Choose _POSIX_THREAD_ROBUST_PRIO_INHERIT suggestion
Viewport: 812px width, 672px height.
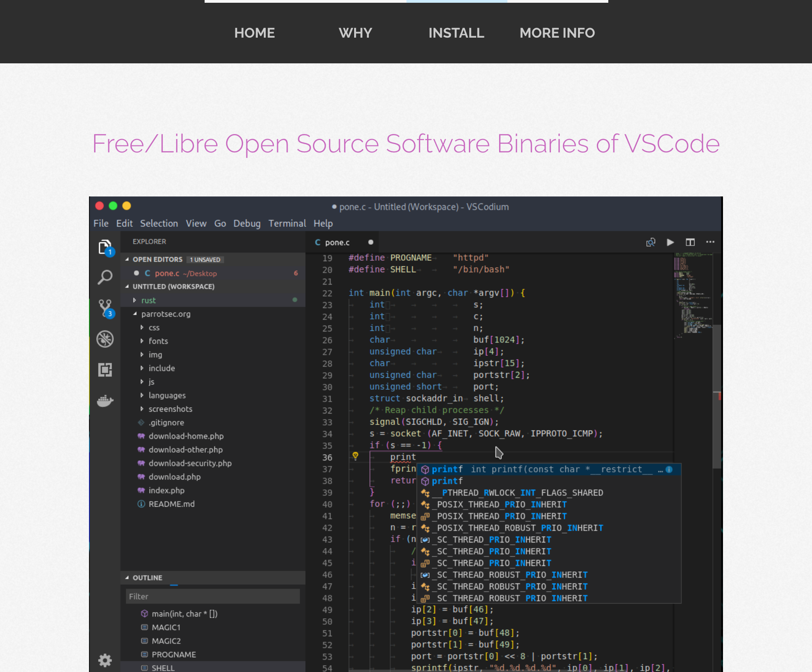pyautogui.click(x=549, y=528)
